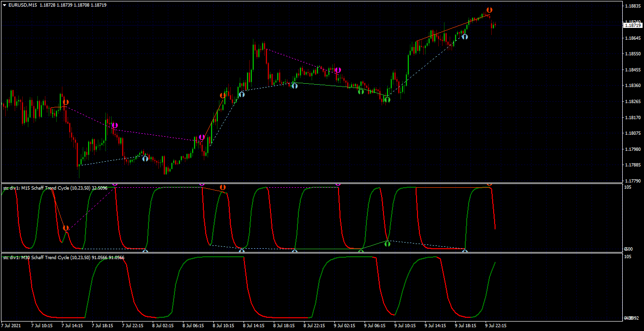Click the first green arrow near 9 Jul 02:15 low

pyautogui.click(x=361, y=92)
